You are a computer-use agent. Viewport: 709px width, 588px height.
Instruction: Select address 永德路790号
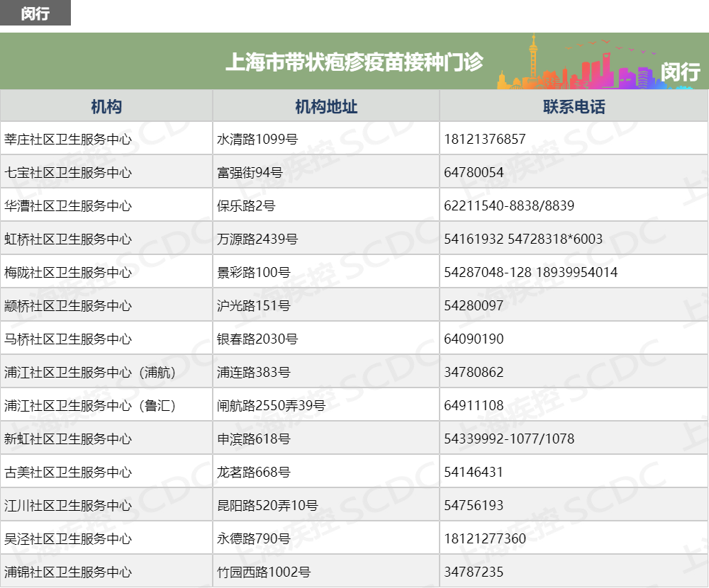click(x=253, y=538)
